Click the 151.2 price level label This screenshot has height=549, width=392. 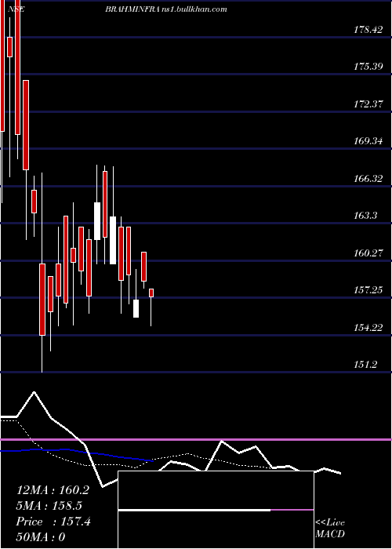coord(365,365)
